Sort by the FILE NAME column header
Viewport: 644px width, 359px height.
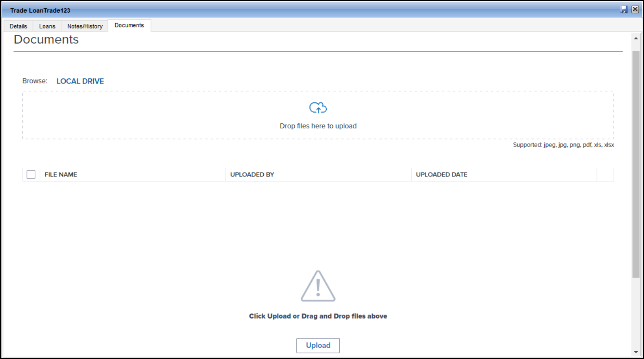tap(61, 174)
